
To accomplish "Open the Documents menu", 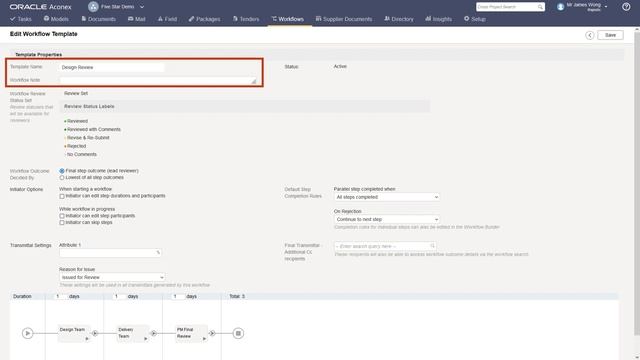I will click(x=98, y=19).
